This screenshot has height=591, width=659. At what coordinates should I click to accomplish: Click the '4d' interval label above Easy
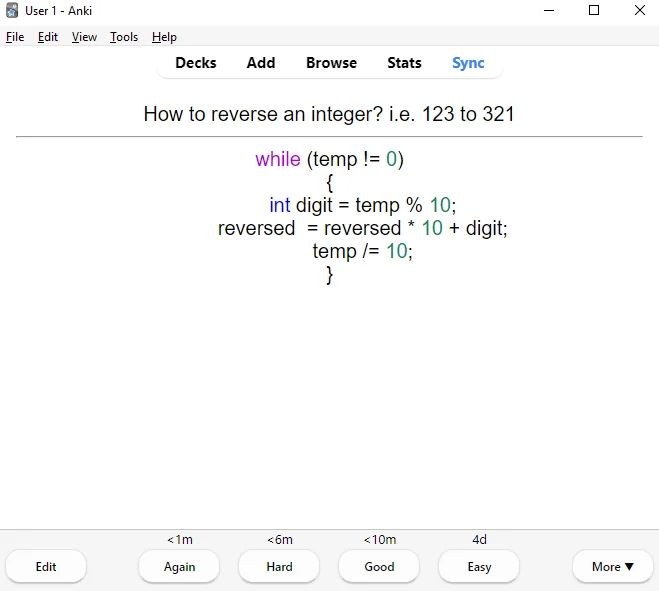(480, 540)
